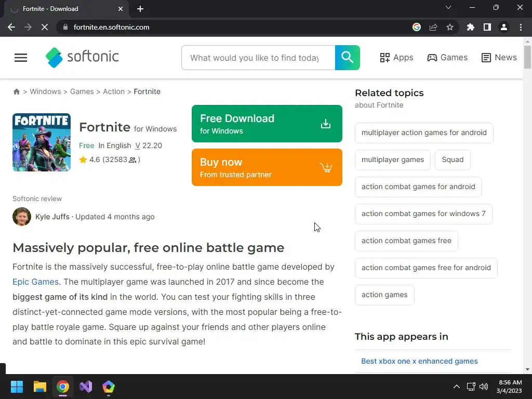532x399 pixels.
Task: Close the Fortnite - Download tab
Action: [121, 9]
